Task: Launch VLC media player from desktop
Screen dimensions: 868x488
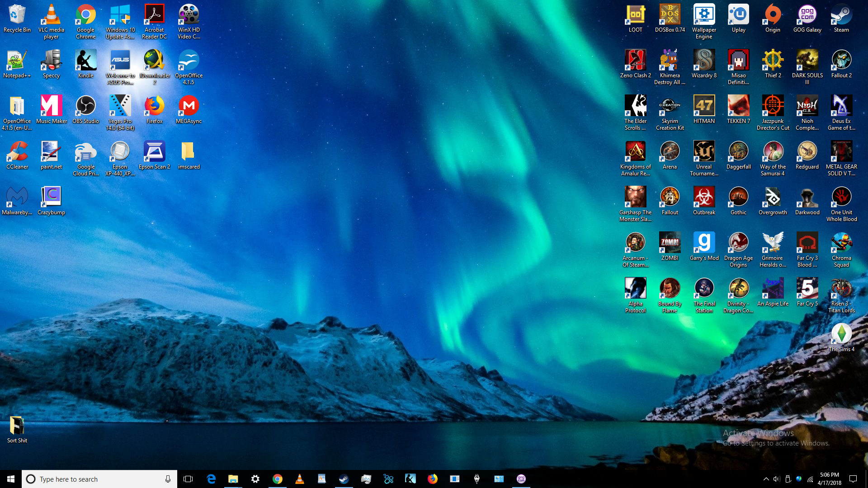Action: [52, 22]
